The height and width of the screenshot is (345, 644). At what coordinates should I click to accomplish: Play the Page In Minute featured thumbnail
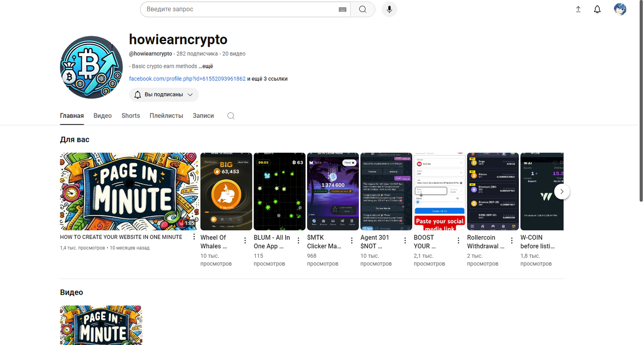pyautogui.click(x=129, y=191)
